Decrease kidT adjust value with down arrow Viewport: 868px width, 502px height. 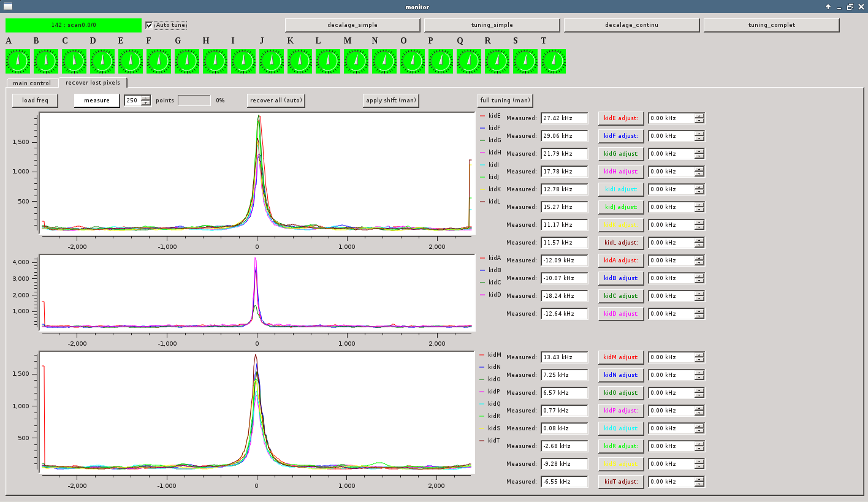(699, 484)
